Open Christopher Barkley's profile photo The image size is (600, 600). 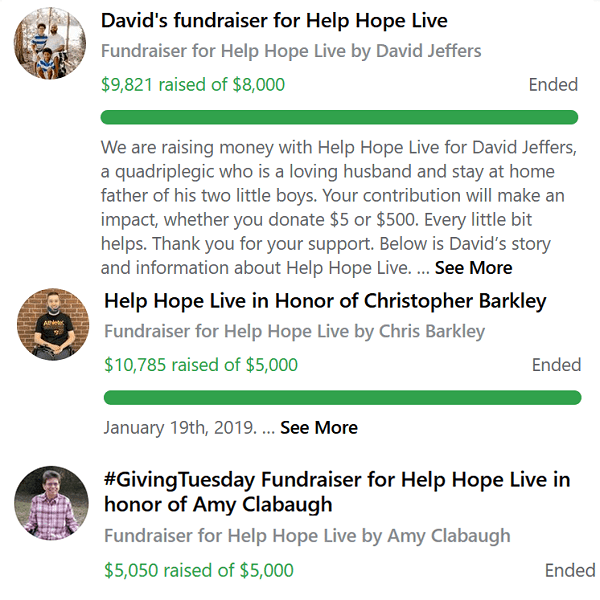click(53, 324)
